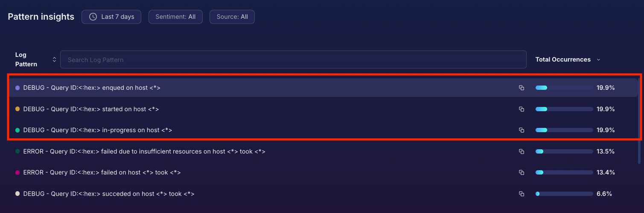The height and width of the screenshot is (213, 644).
Task: Click the 19.9% bar for started pattern
Action: pyautogui.click(x=564, y=109)
